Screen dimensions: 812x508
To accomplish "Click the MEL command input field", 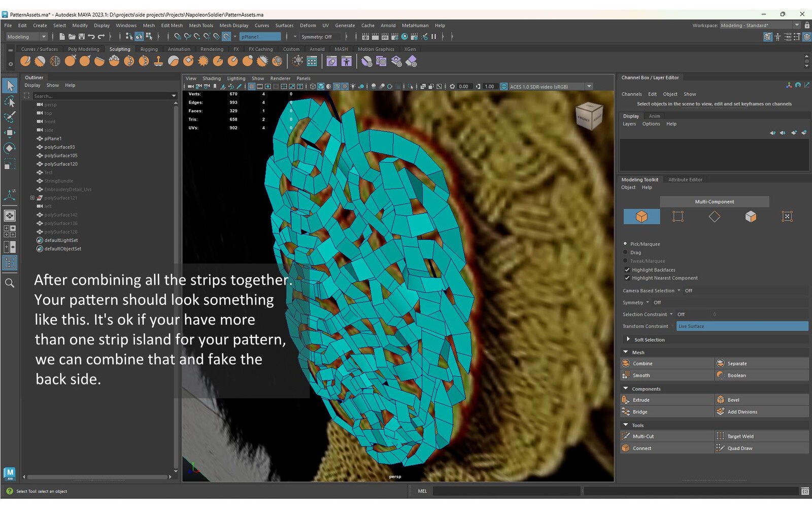I will (x=506, y=491).
